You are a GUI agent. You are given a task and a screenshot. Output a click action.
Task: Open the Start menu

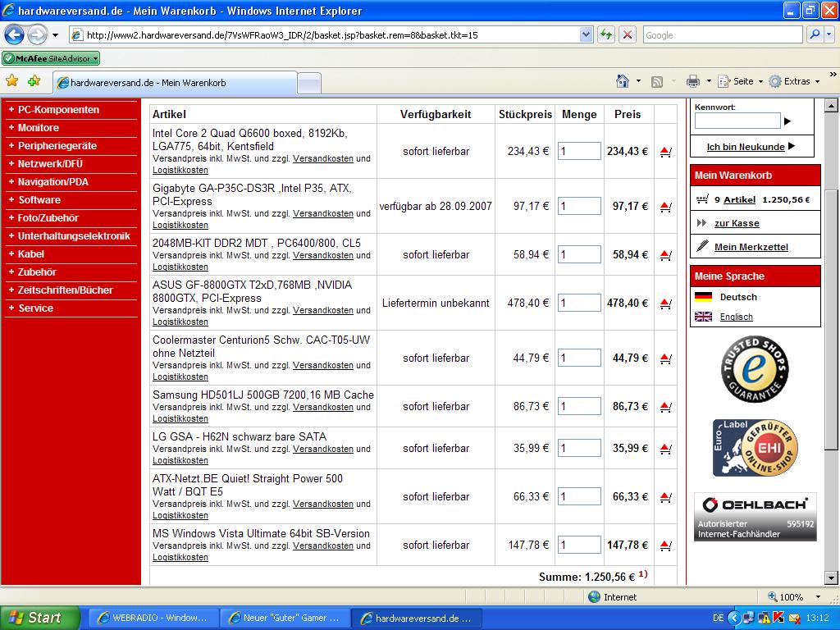point(39,618)
